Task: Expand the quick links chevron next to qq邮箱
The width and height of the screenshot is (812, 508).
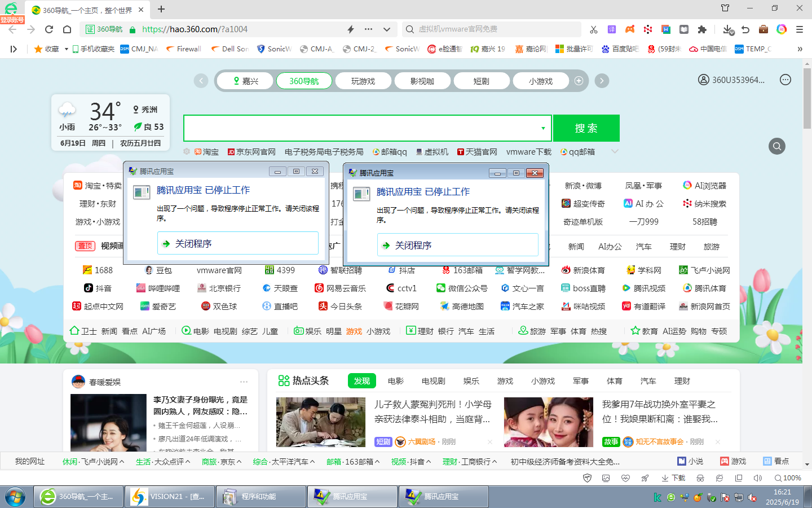Action: [615, 151]
